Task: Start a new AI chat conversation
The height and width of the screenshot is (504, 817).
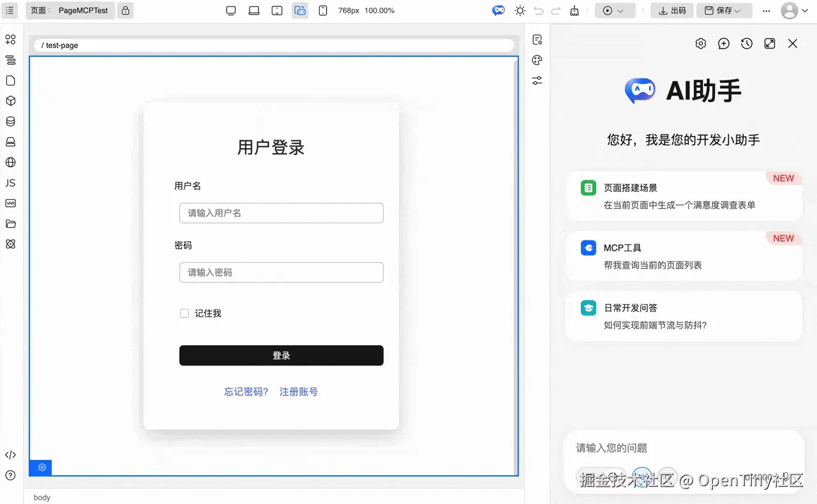Action: 724,43
